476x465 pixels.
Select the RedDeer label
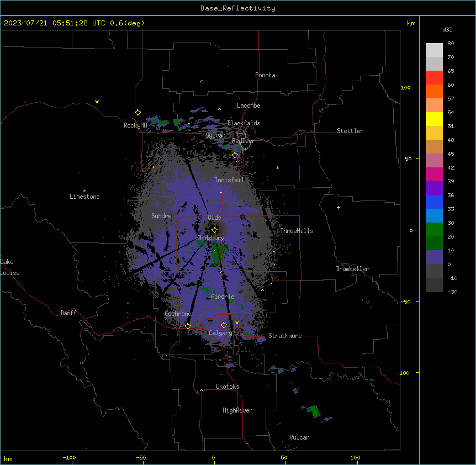(x=243, y=141)
